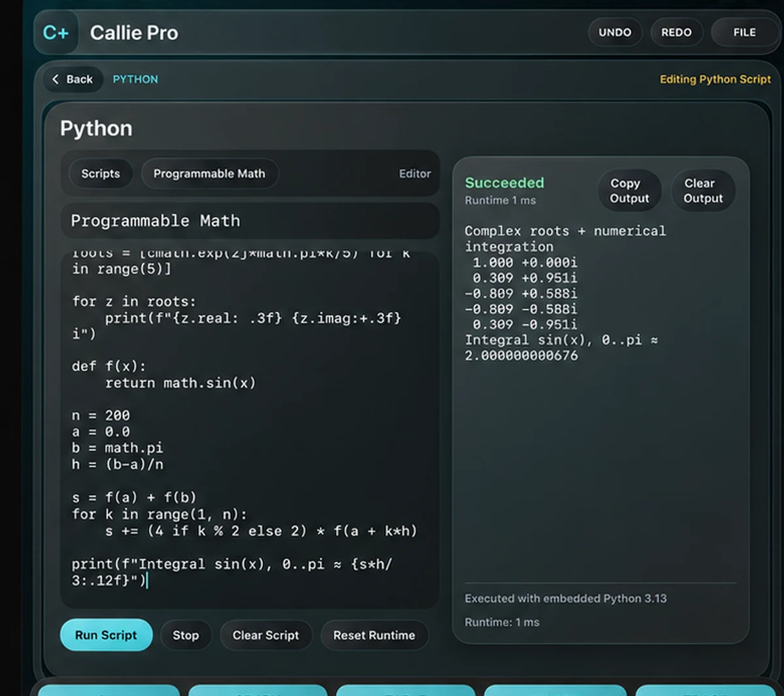Click the 'Callie Pro' app title
This screenshot has width=784, height=696.
134,33
